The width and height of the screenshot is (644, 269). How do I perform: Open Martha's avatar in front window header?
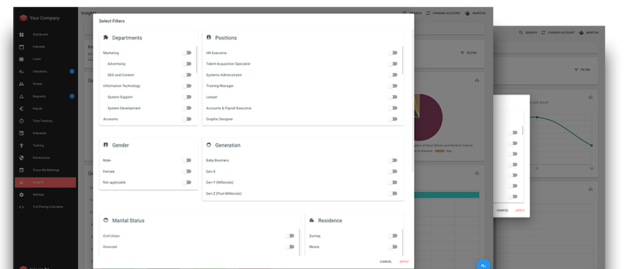tap(468, 13)
